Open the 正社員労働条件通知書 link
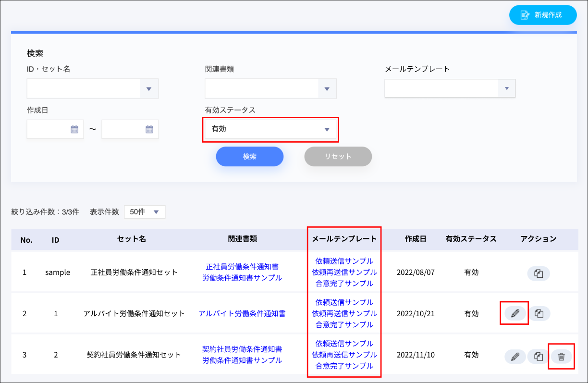The width and height of the screenshot is (588, 383). (242, 267)
